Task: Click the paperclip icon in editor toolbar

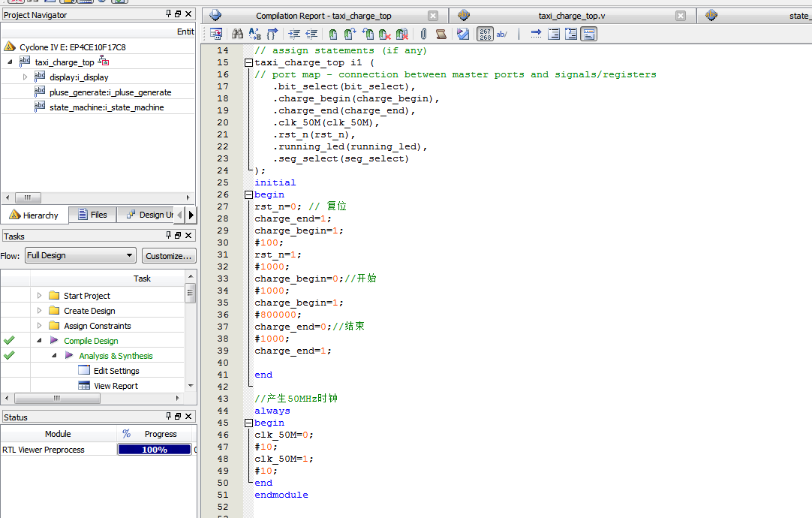Action: pyautogui.click(x=423, y=34)
